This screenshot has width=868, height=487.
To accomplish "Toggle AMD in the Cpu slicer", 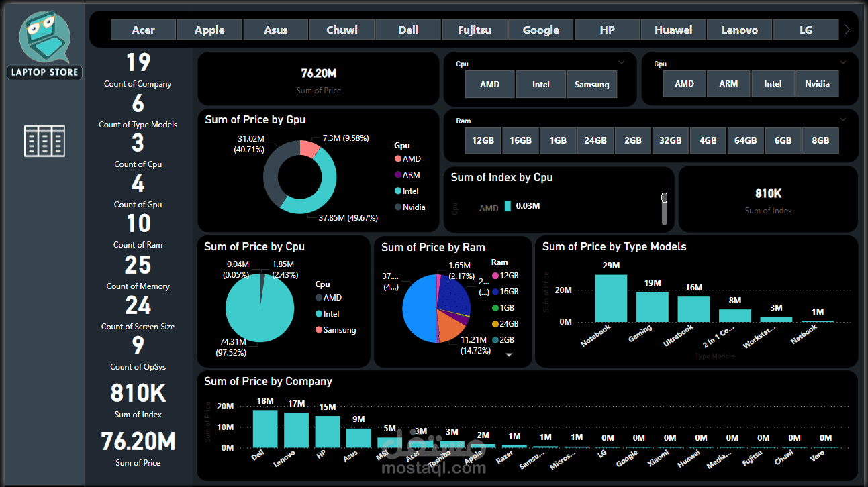I will pos(490,84).
